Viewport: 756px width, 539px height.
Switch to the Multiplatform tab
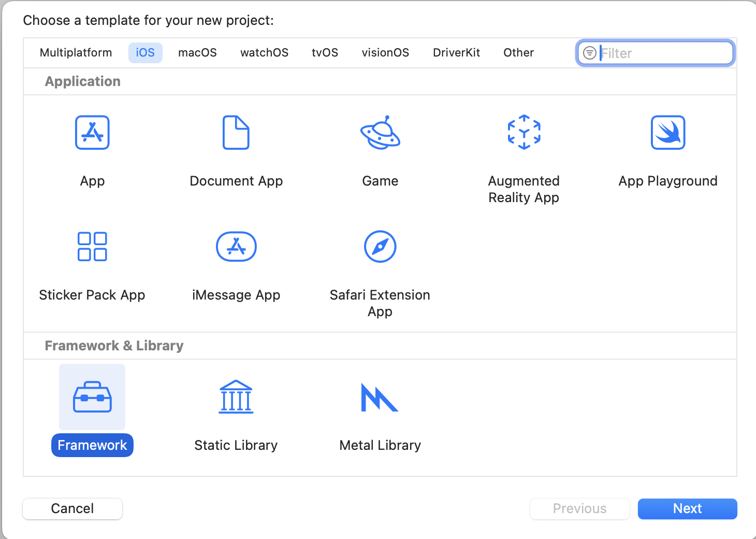click(76, 53)
